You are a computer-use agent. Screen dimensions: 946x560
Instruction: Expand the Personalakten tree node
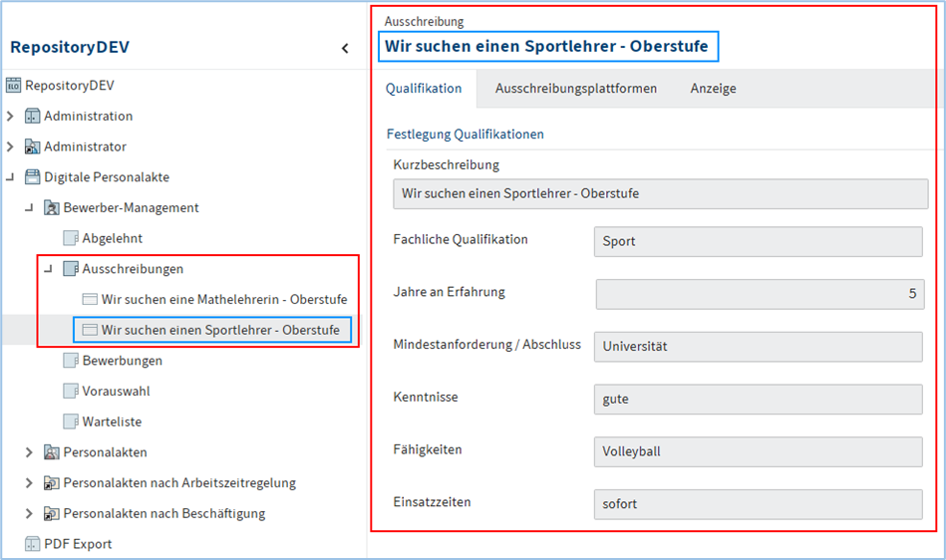pos(29,452)
